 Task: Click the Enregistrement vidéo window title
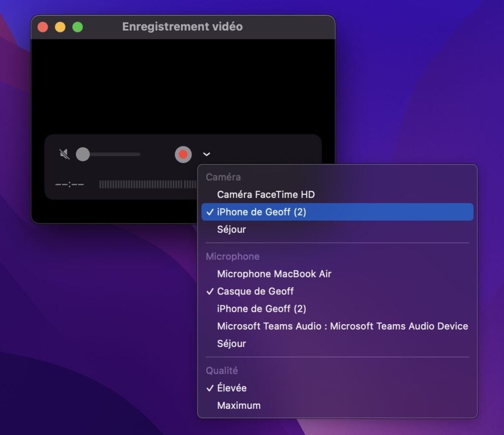[x=182, y=27]
